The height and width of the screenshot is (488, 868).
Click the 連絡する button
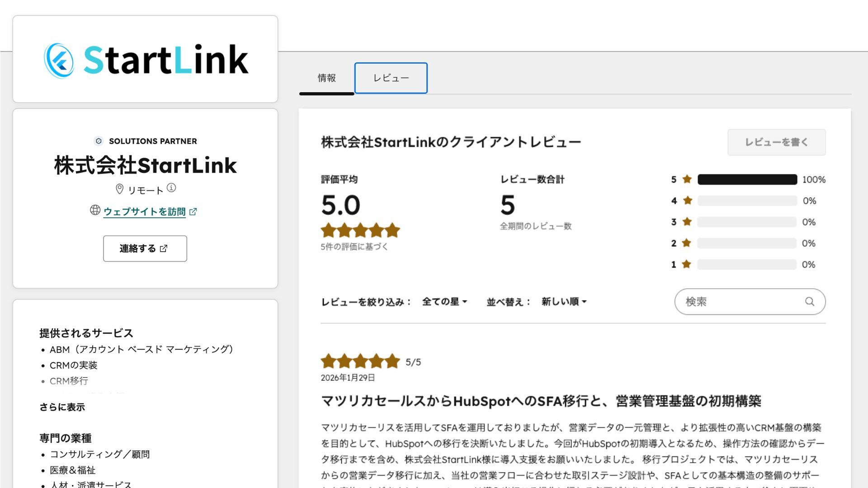tap(145, 248)
